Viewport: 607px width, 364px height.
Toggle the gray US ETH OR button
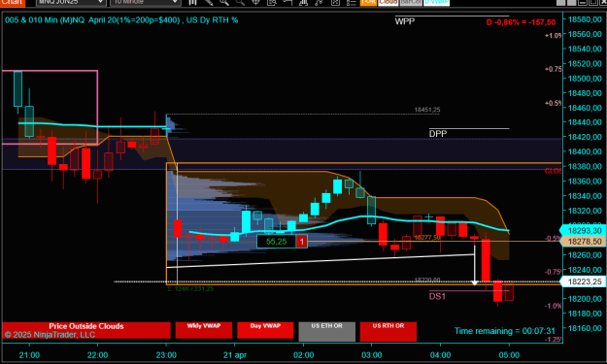pyautogui.click(x=326, y=332)
